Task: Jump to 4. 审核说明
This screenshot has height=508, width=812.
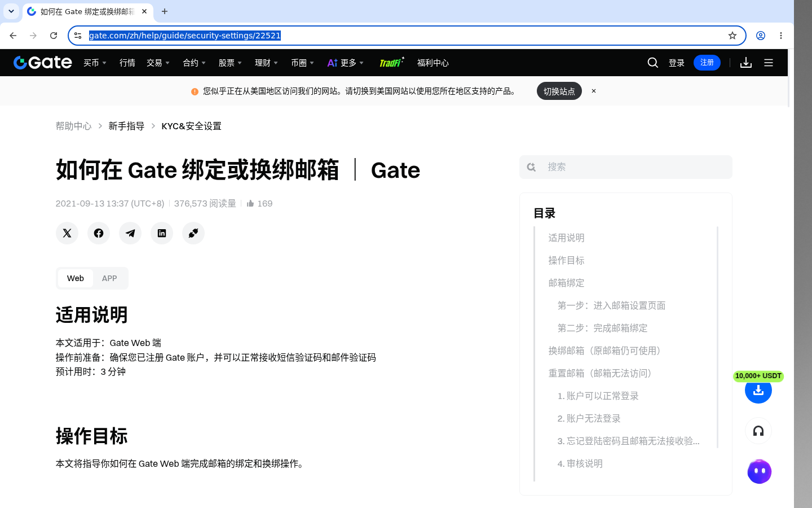Action: [x=580, y=463]
